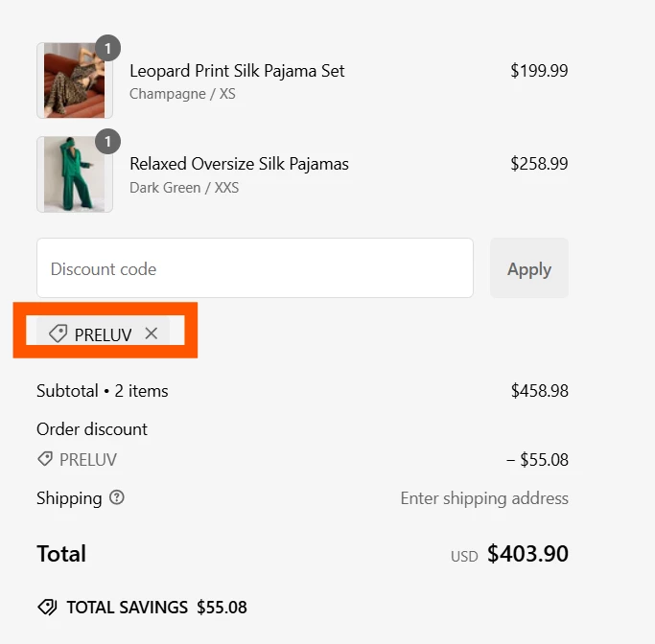Click the tag icon on PRELUV chip
This screenshot has height=644, width=655.
pyautogui.click(x=58, y=333)
